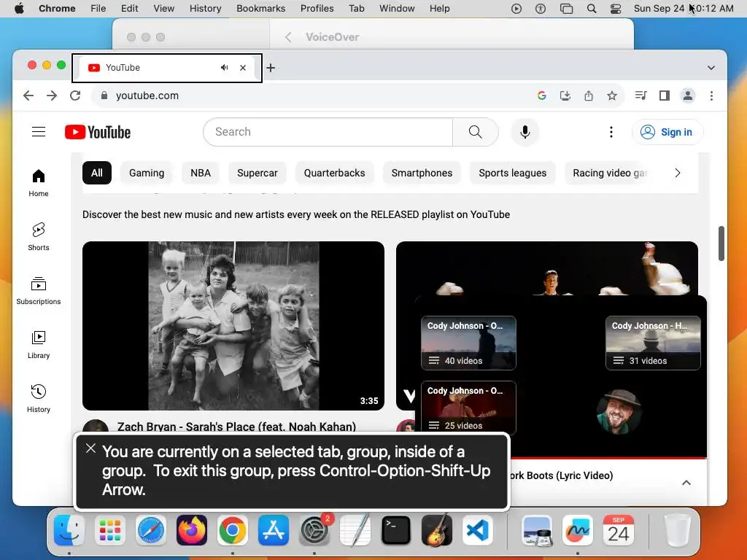Open Visual Studio Code from the Dock
The height and width of the screenshot is (560, 747).
coord(478,530)
